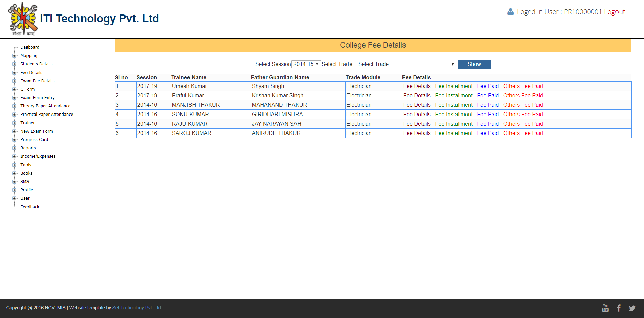This screenshot has width=644, height=318.
Task: Click the ITI Technology logo image
Action: [x=23, y=19]
